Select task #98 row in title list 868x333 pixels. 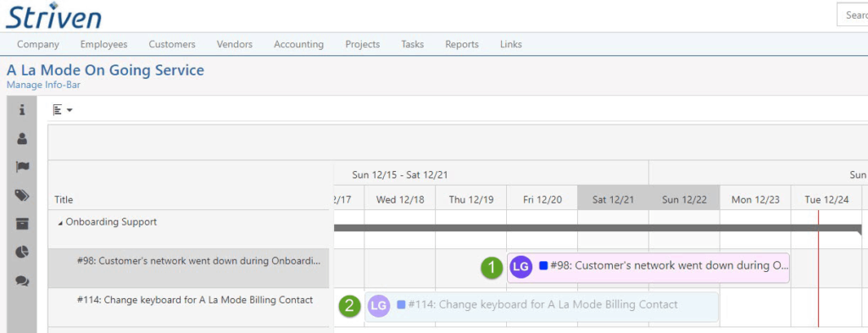pos(188,269)
